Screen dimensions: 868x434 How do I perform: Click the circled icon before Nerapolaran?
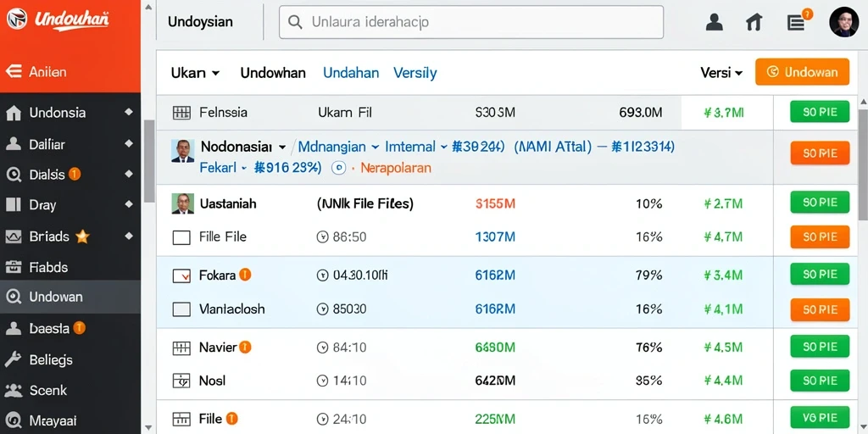coord(339,168)
